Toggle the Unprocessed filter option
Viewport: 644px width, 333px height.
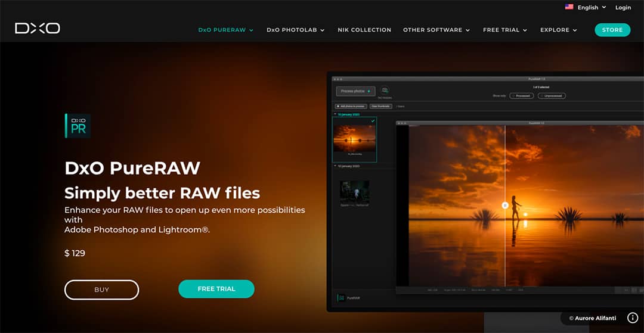click(552, 95)
